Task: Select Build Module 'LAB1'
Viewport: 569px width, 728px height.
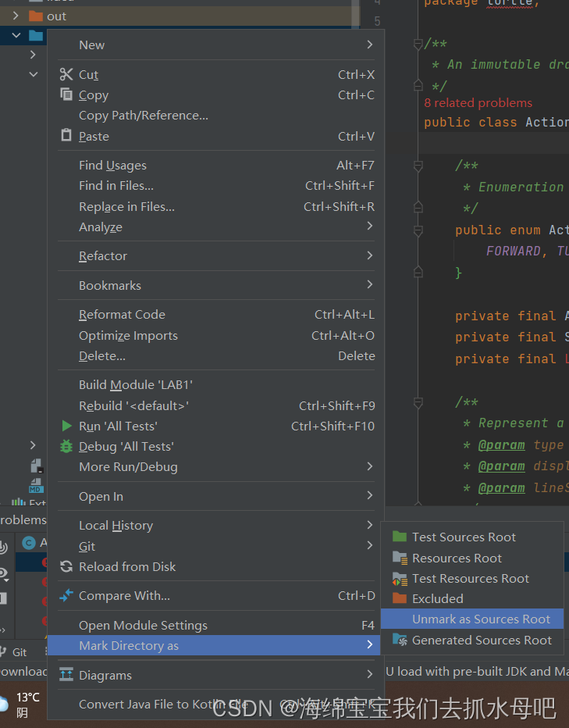Action: click(215, 384)
